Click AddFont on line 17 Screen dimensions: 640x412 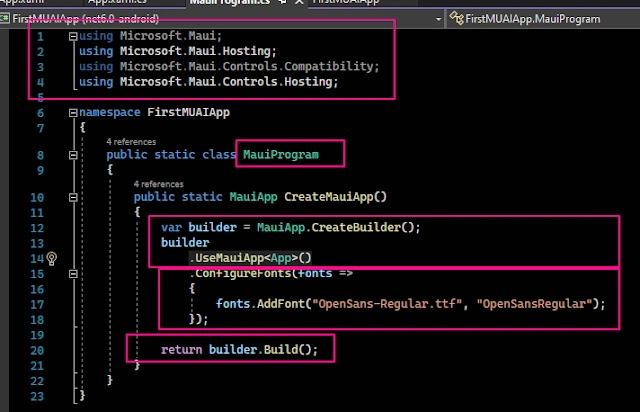[x=281, y=304]
